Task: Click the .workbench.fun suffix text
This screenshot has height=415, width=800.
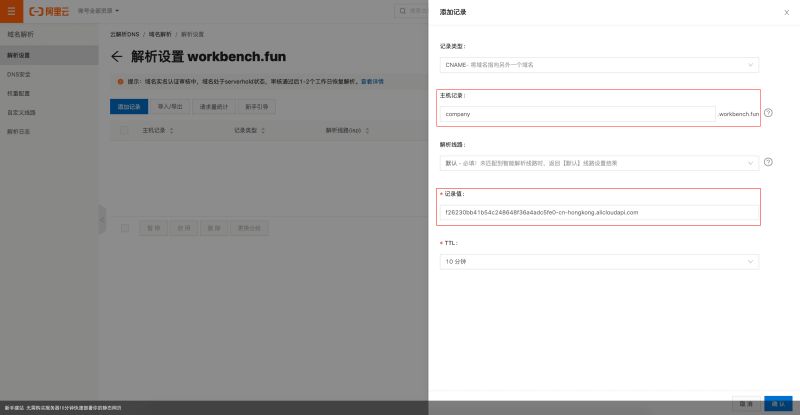Action: (x=738, y=114)
